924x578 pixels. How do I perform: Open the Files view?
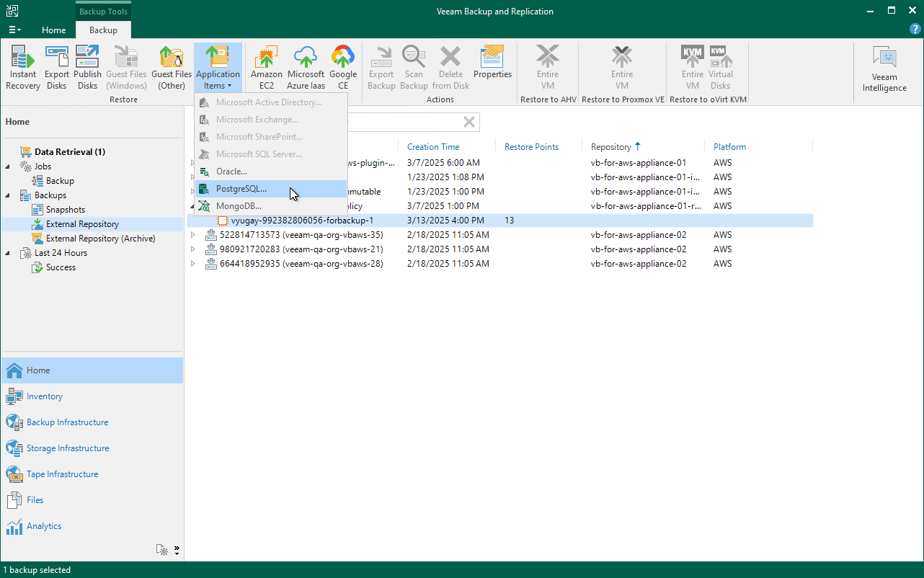point(92,500)
